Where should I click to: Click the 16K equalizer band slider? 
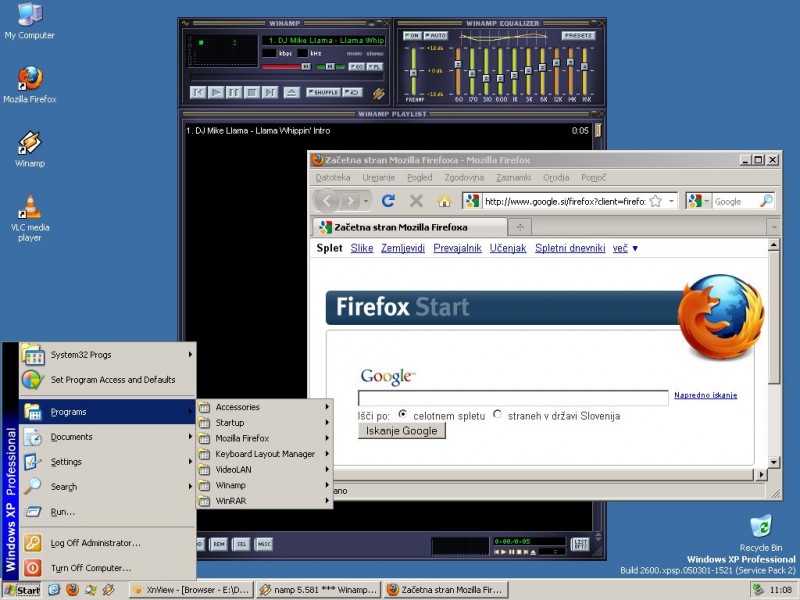585,71
